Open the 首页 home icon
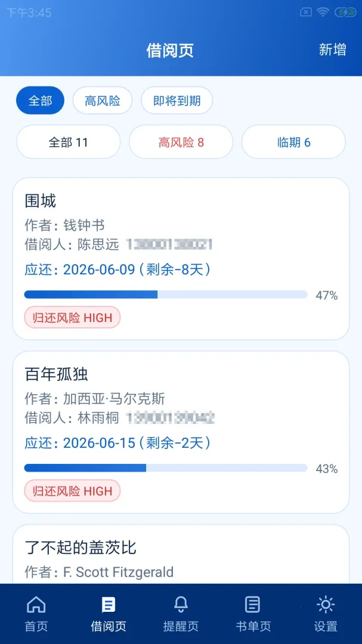This screenshot has height=644, width=362. click(36, 605)
